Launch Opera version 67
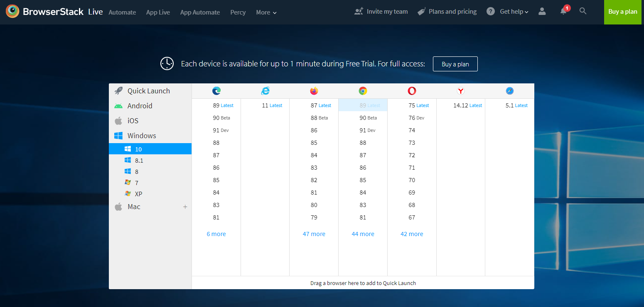644x307 pixels. 412,217
